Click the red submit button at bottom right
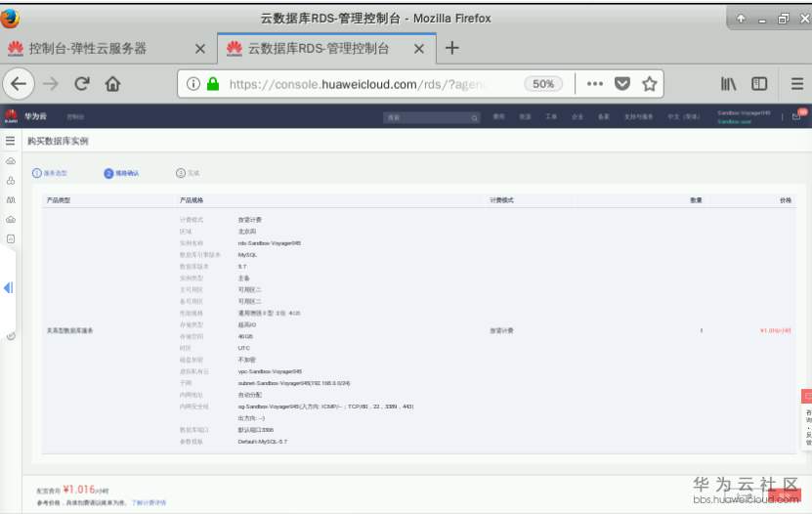 pos(785,495)
